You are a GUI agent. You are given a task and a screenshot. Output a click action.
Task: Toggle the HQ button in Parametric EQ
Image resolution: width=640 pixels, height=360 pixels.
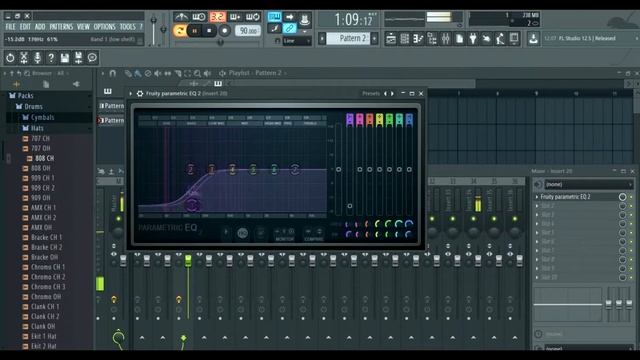(242, 233)
